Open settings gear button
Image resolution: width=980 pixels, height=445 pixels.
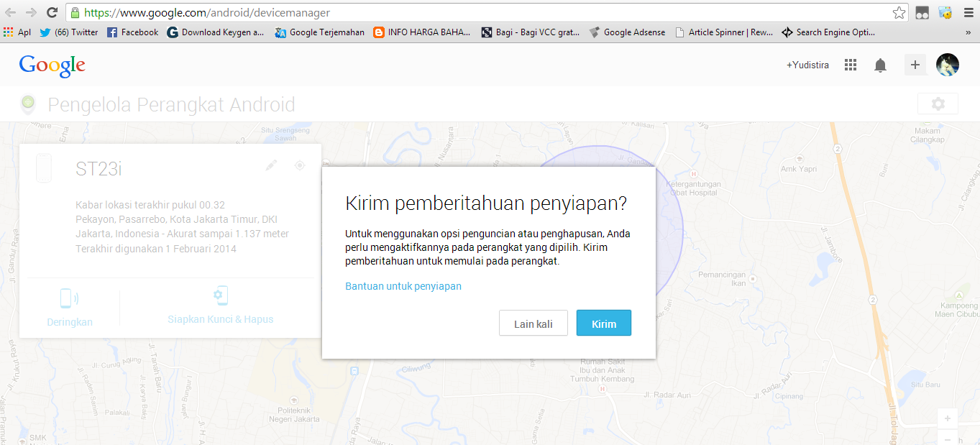pos(938,104)
